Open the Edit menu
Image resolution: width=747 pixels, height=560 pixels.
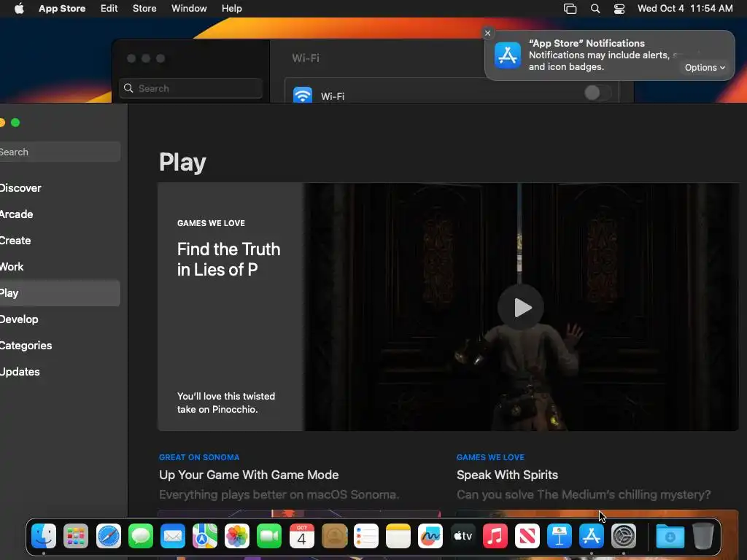click(109, 8)
